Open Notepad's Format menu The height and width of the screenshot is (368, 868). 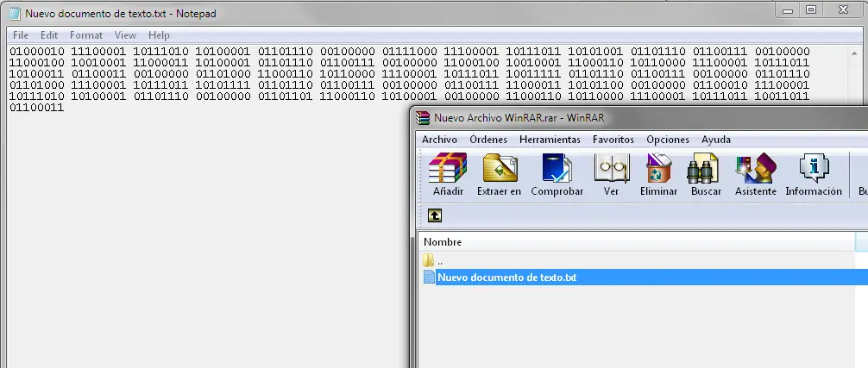(86, 34)
